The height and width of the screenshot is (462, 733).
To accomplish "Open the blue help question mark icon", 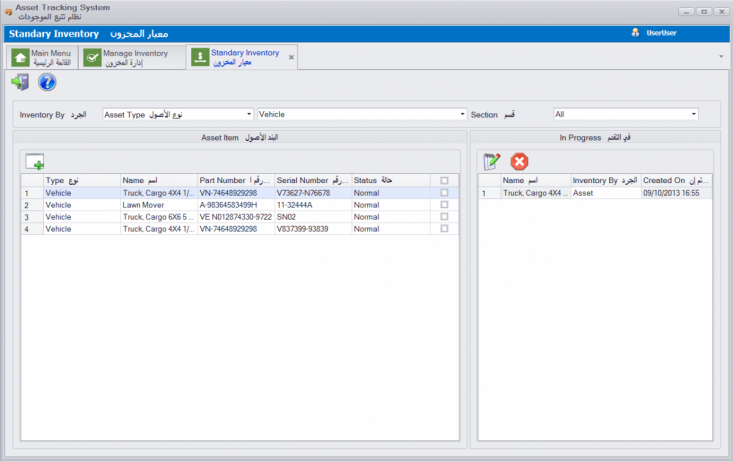I will (x=46, y=82).
